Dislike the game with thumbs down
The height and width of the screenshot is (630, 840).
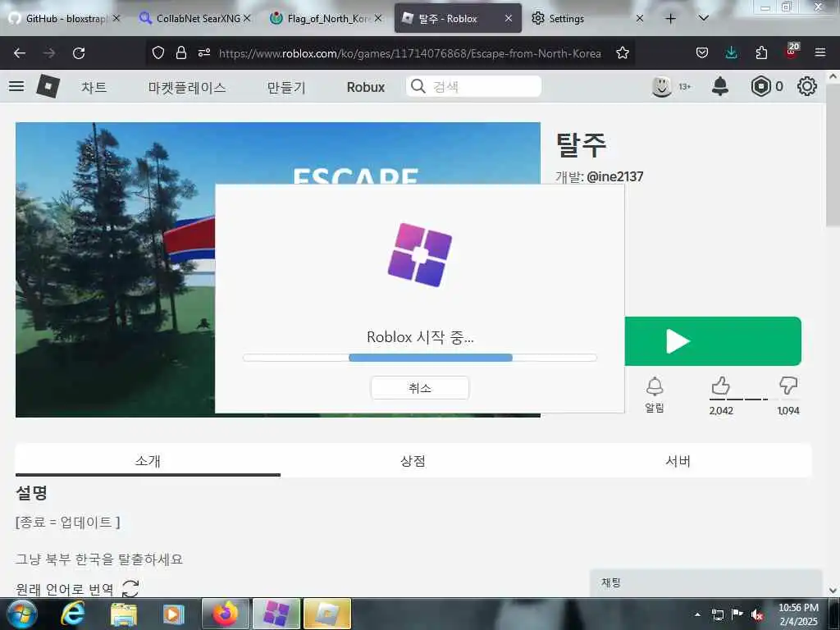788,386
